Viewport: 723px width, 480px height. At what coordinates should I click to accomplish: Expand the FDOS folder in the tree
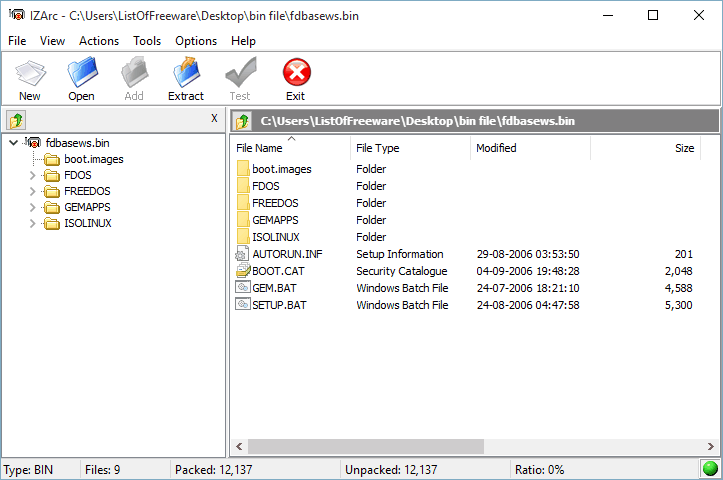tap(32, 175)
